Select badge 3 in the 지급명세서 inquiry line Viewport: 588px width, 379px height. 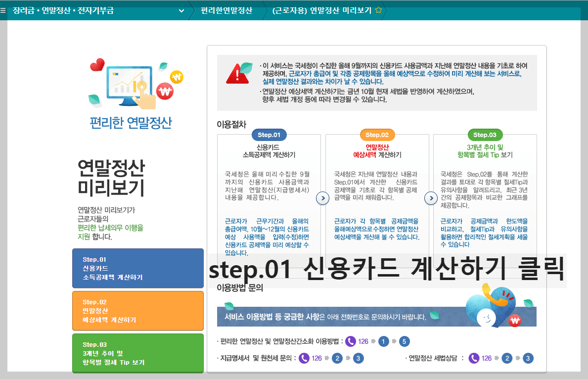click(x=359, y=358)
